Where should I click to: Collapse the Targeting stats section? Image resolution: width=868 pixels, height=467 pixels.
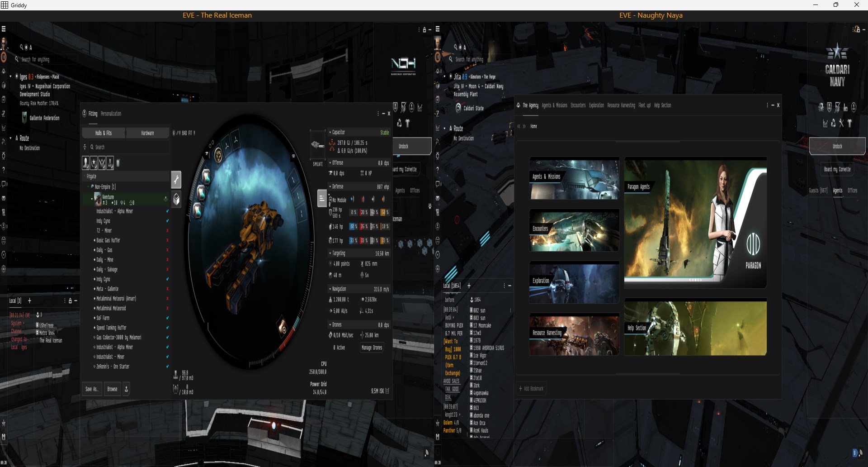[330, 253]
